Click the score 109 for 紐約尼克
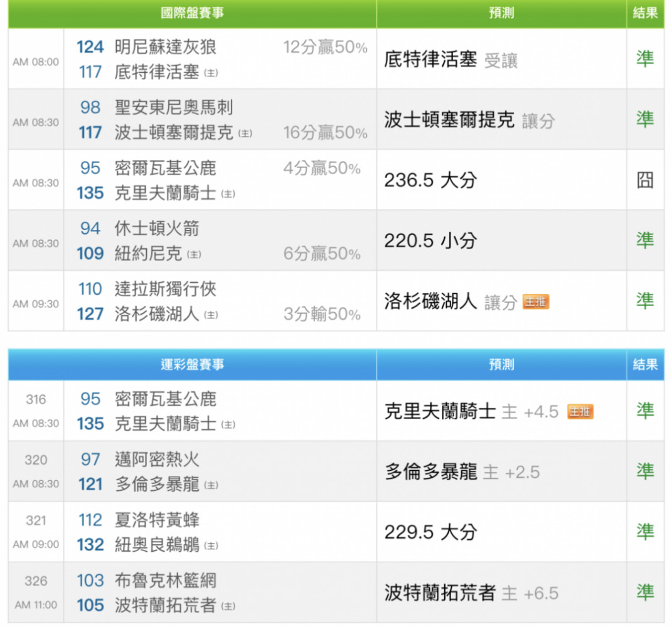672x627 pixels. 90,254
